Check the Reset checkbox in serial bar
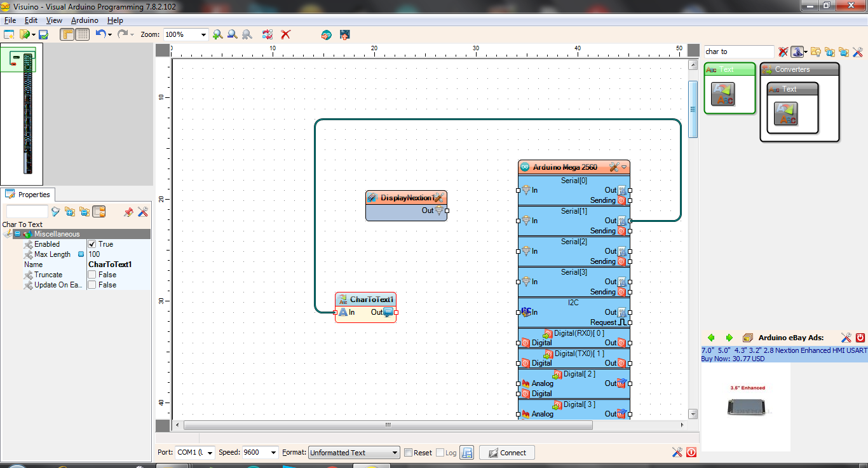 (409, 453)
